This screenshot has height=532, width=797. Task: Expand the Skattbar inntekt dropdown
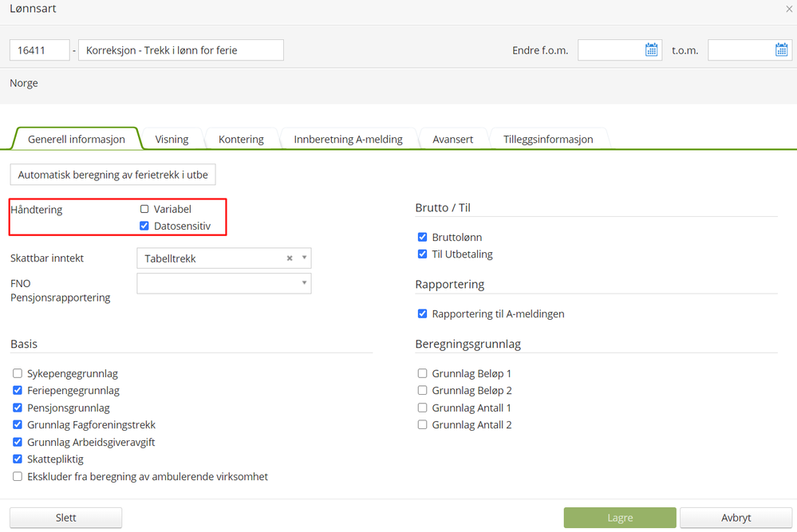(x=304, y=258)
